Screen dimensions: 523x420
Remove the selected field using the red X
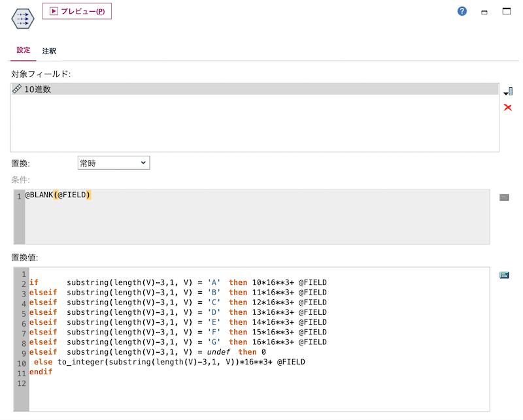click(507, 107)
